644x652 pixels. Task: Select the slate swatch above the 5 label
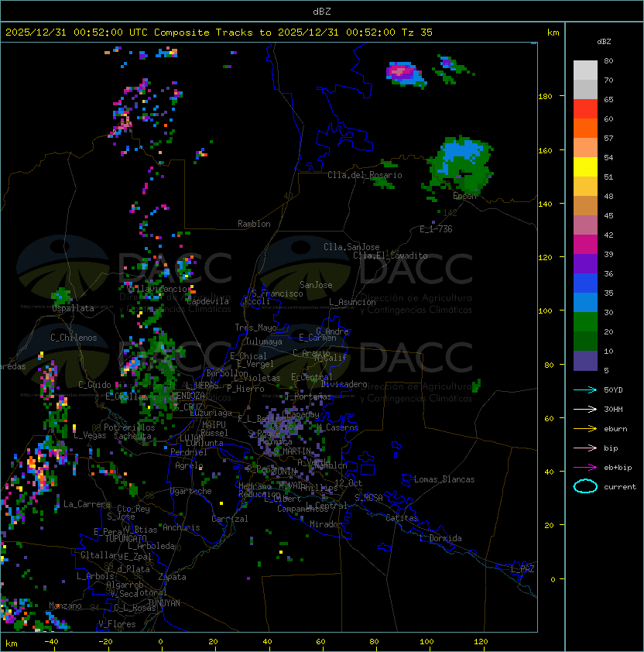coord(585,361)
